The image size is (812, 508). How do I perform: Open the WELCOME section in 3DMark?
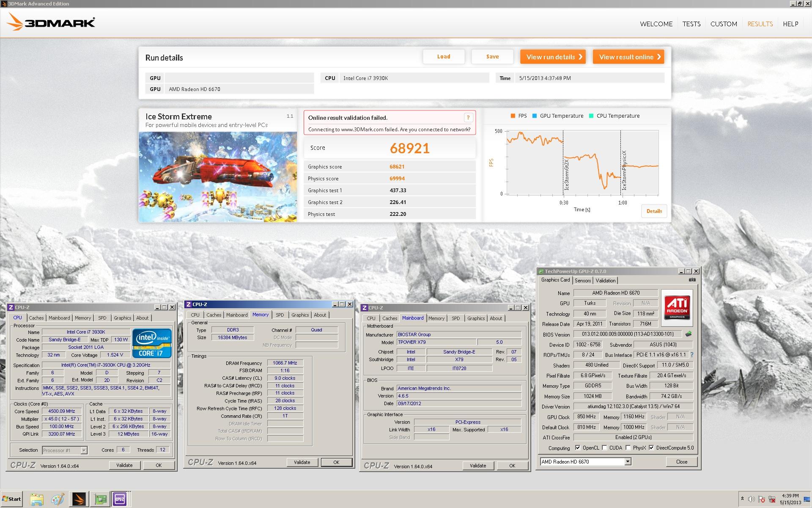click(x=656, y=24)
